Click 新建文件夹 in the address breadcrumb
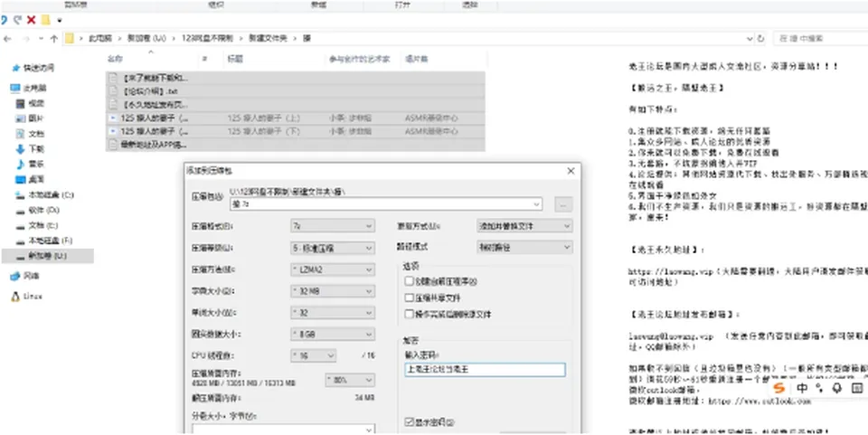The width and height of the screenshot is (868, 435). (268, 39)
